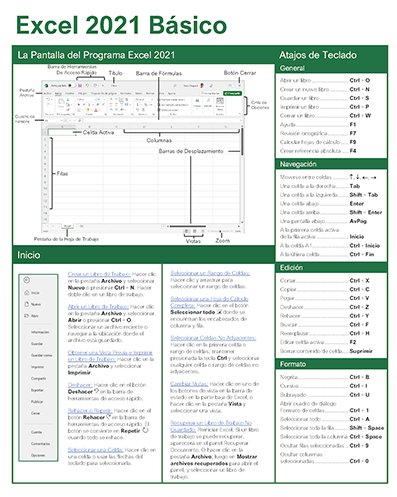Image resolution: width=397 pixels, height=497 pixels.
Task: Collapse the ribbon using chevron at right edge
Action: click(x=240, y=114)
